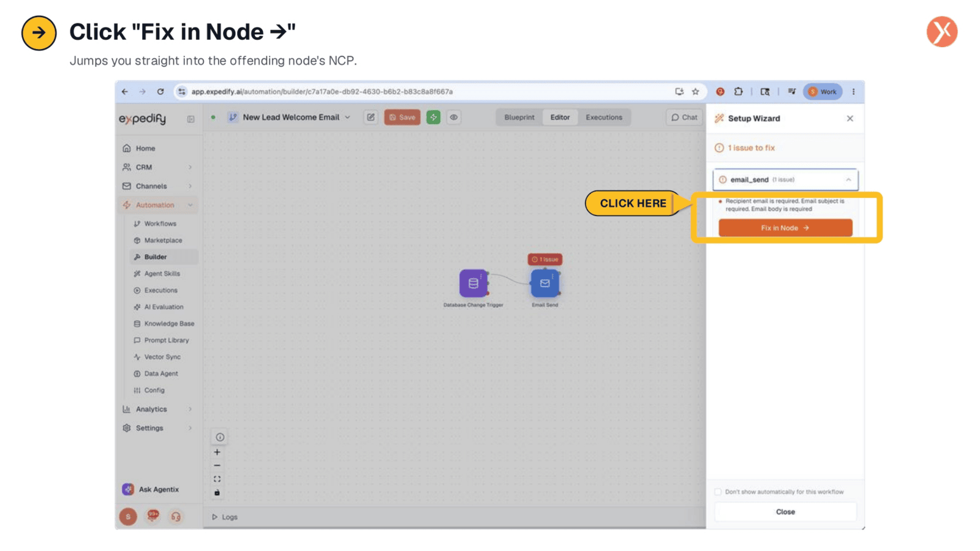Click the browser address bar URL

point(322,92)
